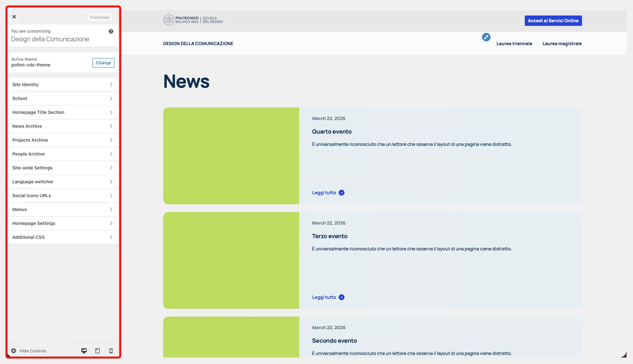
Task: Open the News Archive section
Action: pos(63,126)
